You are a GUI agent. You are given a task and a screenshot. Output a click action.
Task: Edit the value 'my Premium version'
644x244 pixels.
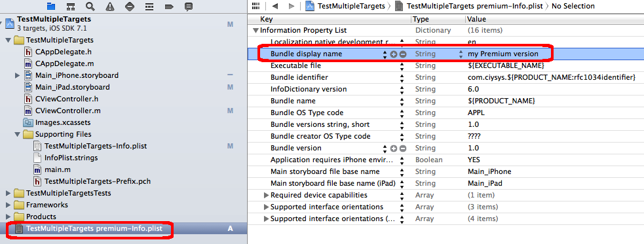pos(502,54)
